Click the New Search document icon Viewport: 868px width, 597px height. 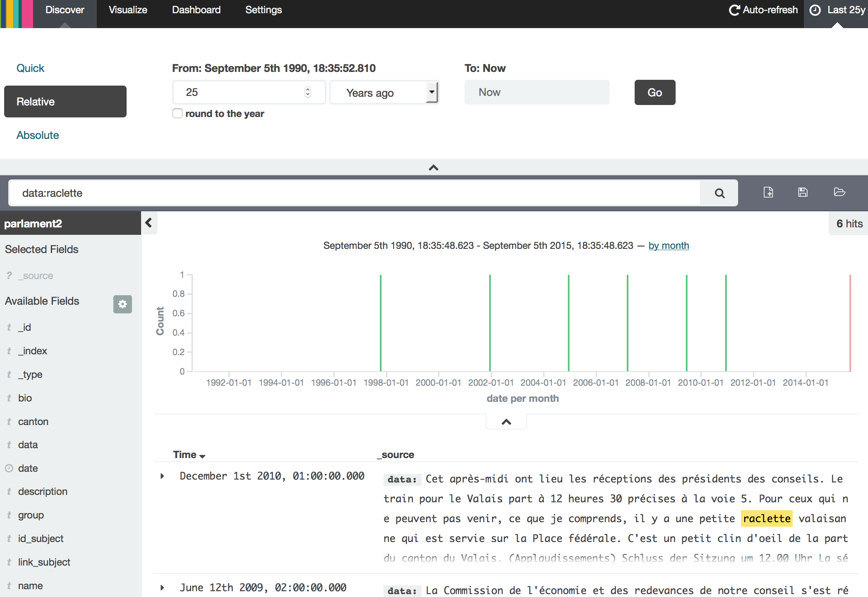coord(768,192)
